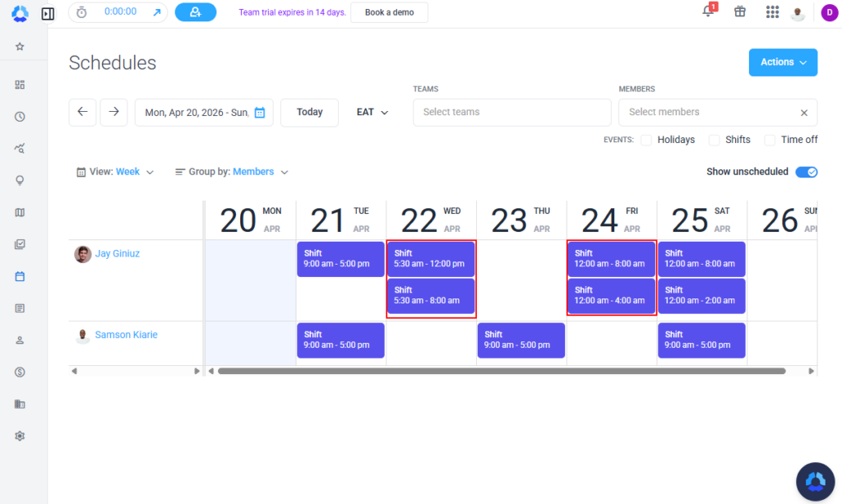
Task: Open the Select members combo box
Action: click(x=718, y=112)
